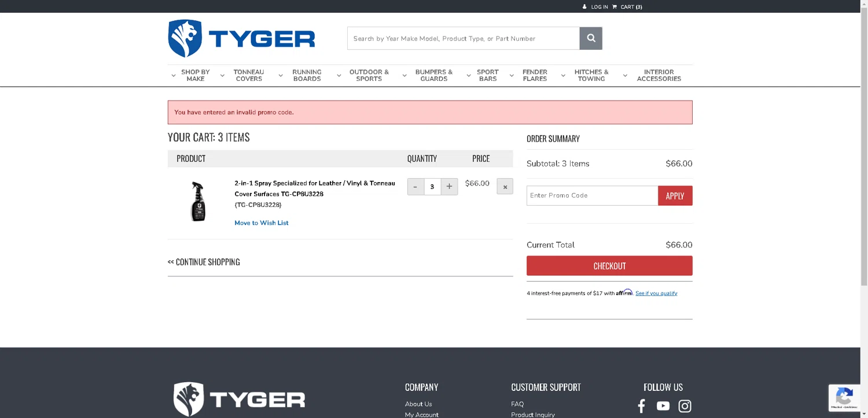Expand the Bumpers & Guards chevron
The width and height of the screenshot is (868, 418).
pos(404,76)
